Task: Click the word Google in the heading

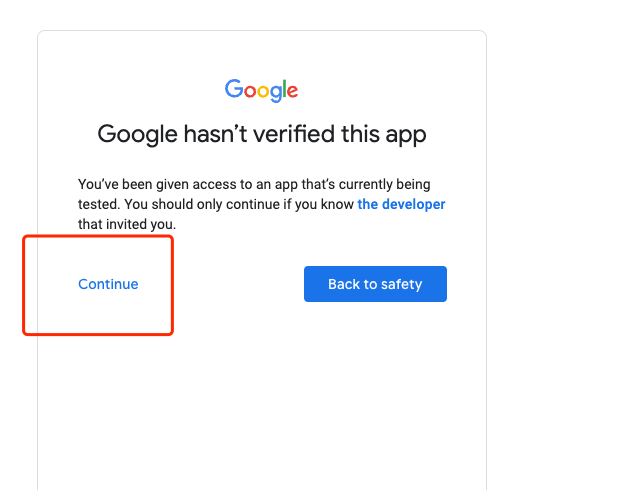Action: pyautogui.click(x=138, y=135)
